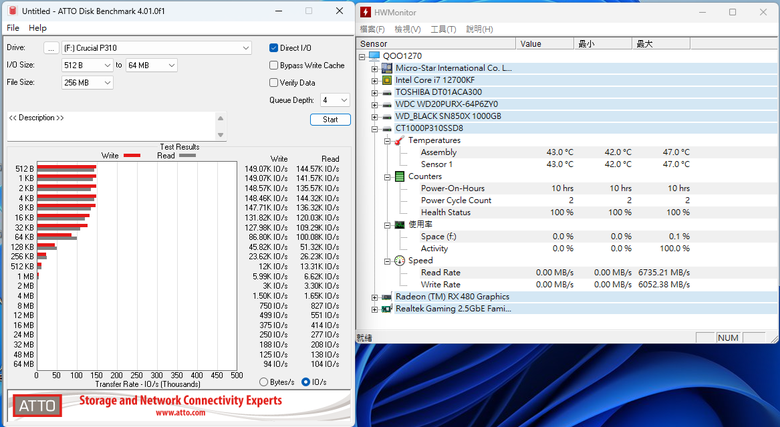Click the Value column header
Viewport: 780px width, 427px height.
(545, 44)
